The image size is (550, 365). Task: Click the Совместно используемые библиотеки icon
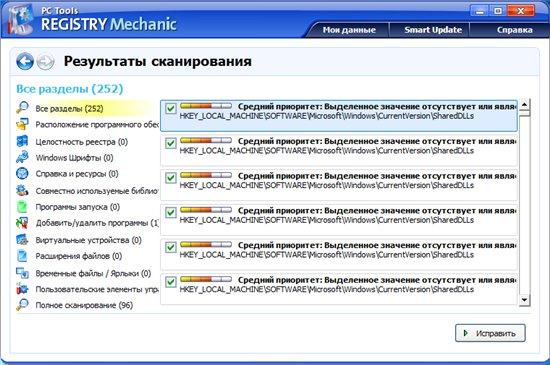(22, 190)
